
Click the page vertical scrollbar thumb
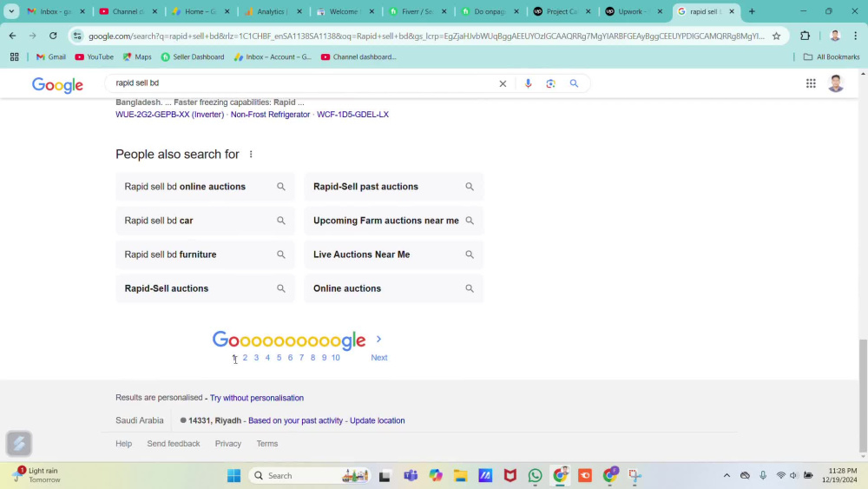pos(863,395)
